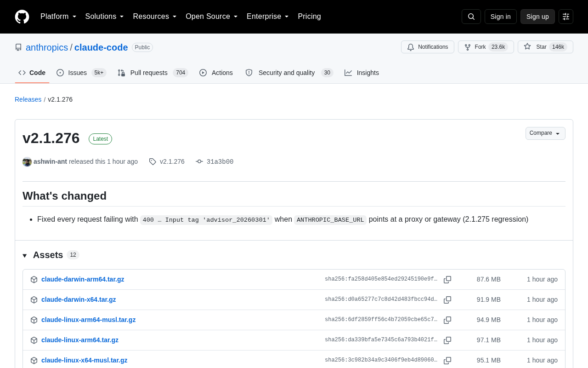
Task: Copy sha256 of claude-darwin-arm64.tar.gz
Action: click(x=447, y=280)
